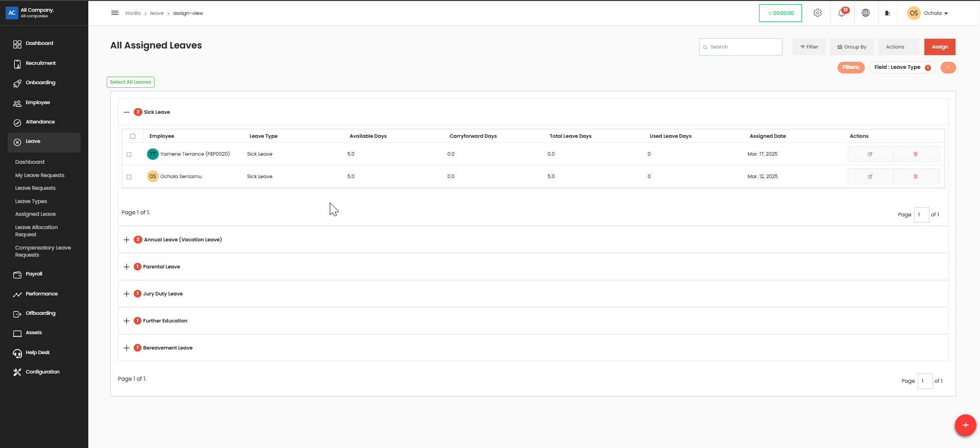Click the company building icon
The height and width of the screenshot is (448, 980).
(888, 13)
